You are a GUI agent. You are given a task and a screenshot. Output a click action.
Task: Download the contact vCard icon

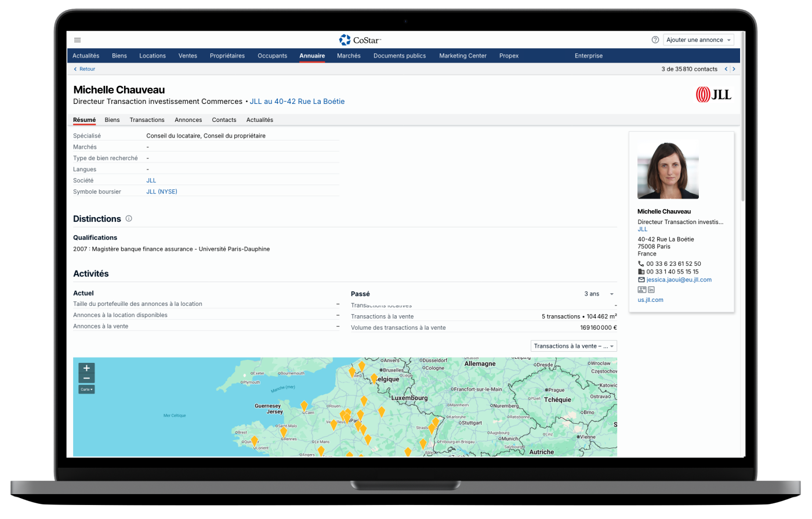[x=641, y=290]
